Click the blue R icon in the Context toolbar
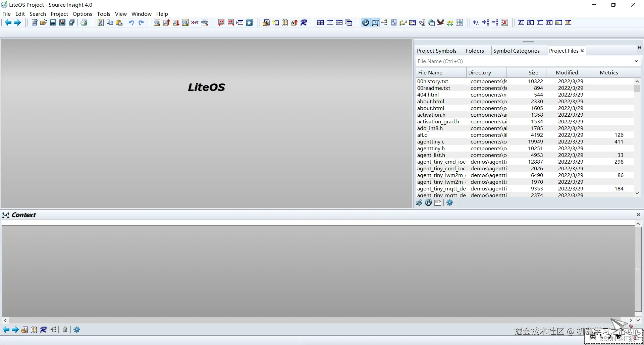Viewport: 644px width, 345px height. pos(43,330)
